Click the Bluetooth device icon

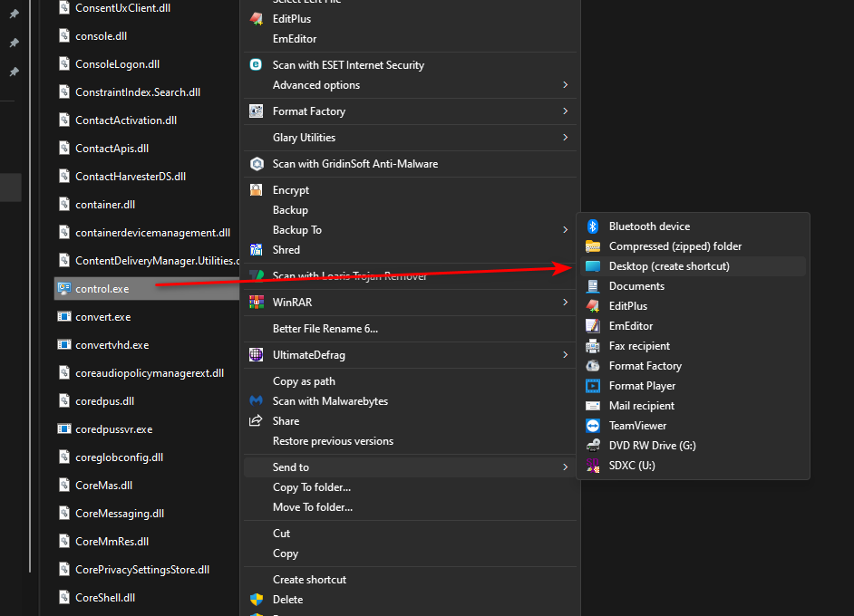[593, 226]
